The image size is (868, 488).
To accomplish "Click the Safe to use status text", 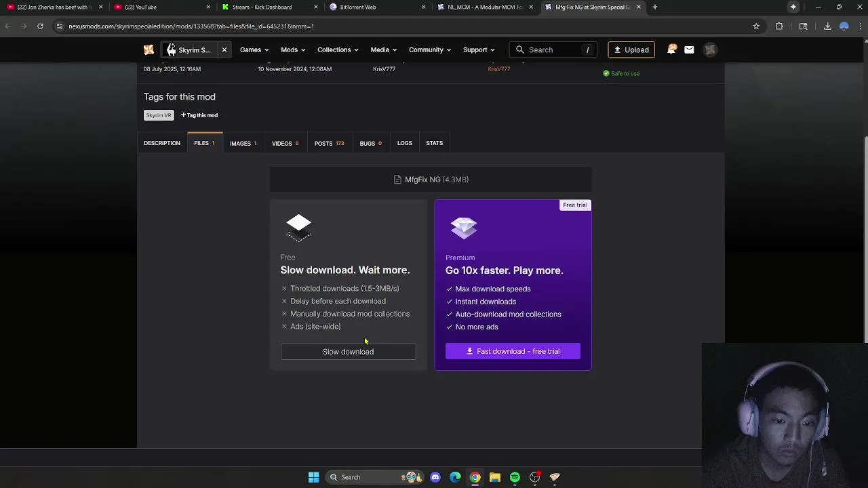I will (625, 73).
